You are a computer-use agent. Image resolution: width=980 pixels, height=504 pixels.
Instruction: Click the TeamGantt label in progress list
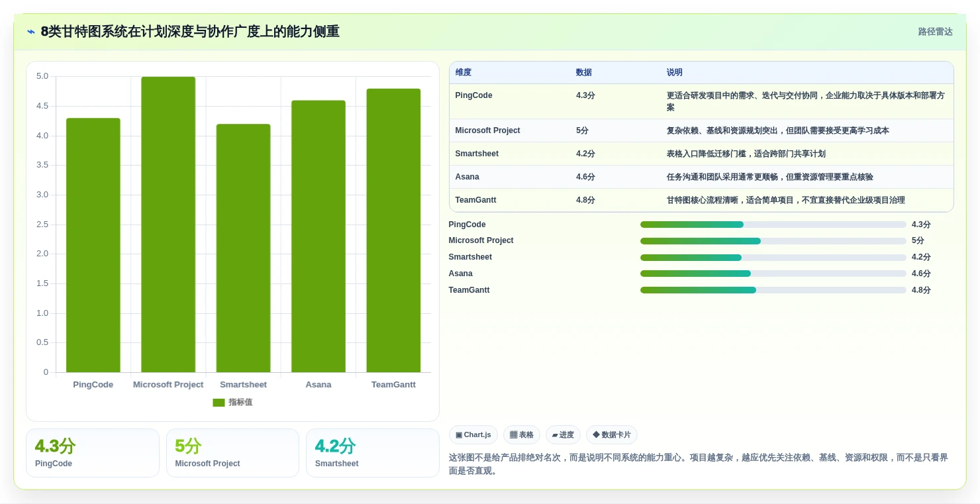click(x=469, y=290)
